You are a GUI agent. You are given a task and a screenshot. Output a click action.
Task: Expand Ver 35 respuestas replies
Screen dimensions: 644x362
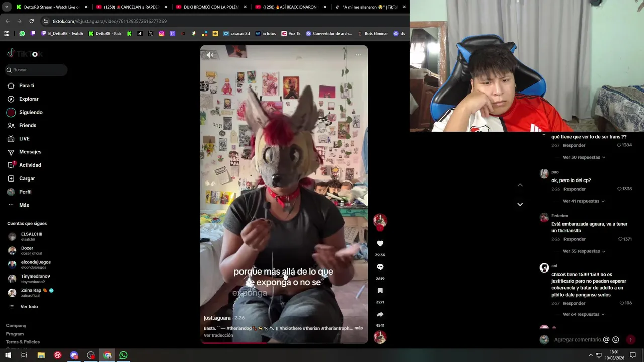[x=584, y=251]
